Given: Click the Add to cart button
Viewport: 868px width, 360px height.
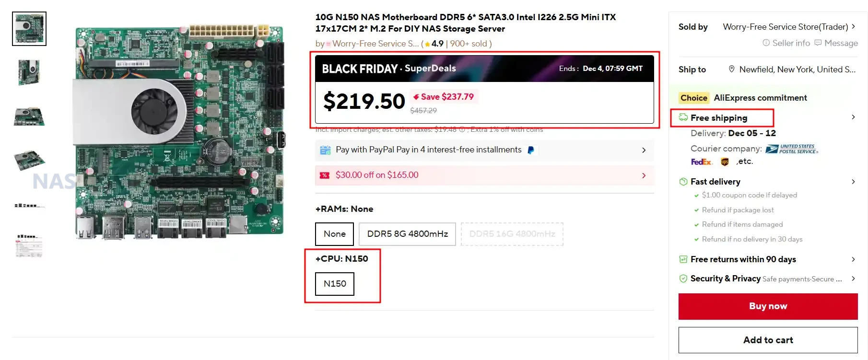Looking at the screenshot, I should 768,340.
